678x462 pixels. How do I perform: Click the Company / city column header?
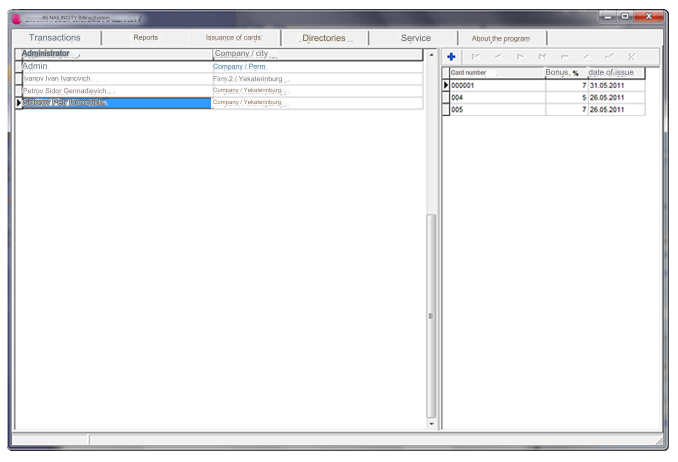pos(317,54)
